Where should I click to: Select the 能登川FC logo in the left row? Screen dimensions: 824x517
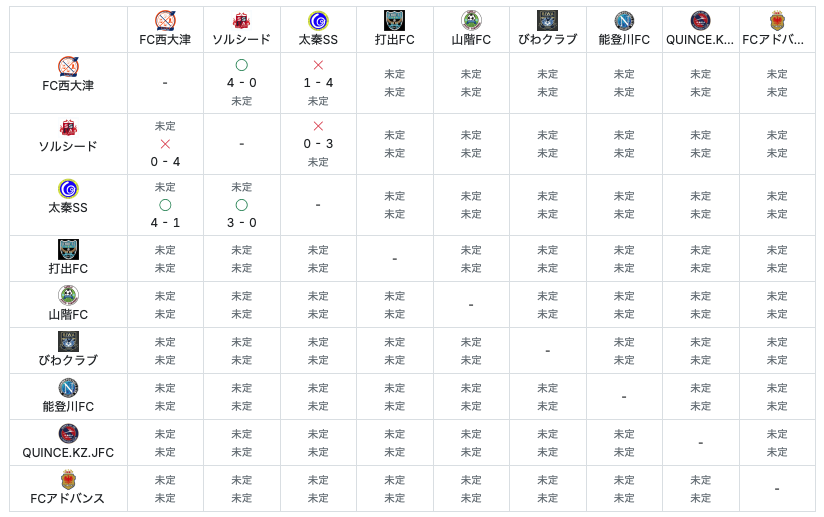68,387
